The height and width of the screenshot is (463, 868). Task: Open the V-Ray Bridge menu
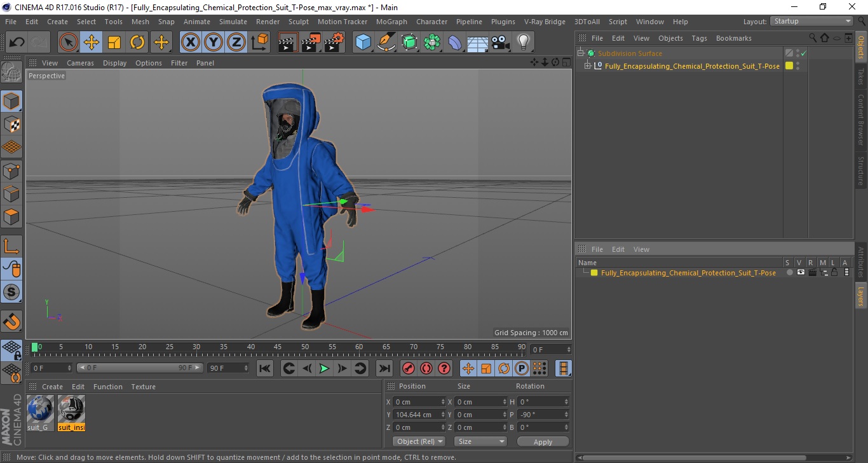pyautogui.click(x=545, y=22)
